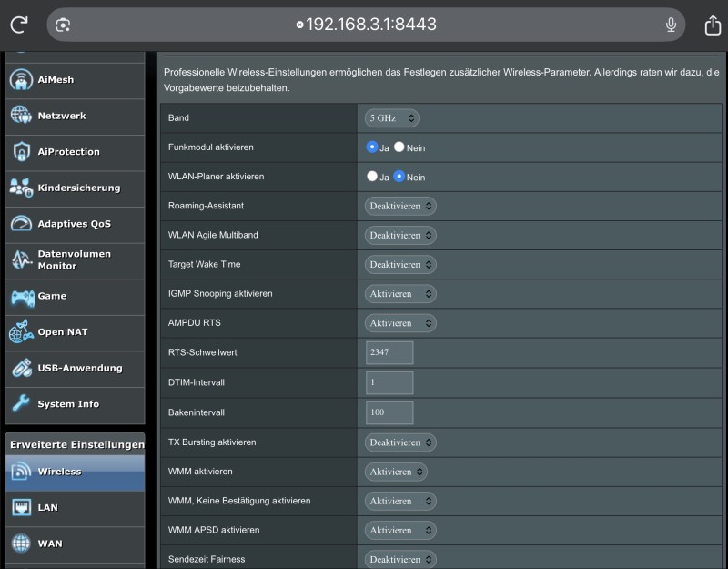Open Netzwerk via its globe icon
This screenshot has width=728, height=569.
(x=21, y=116)
